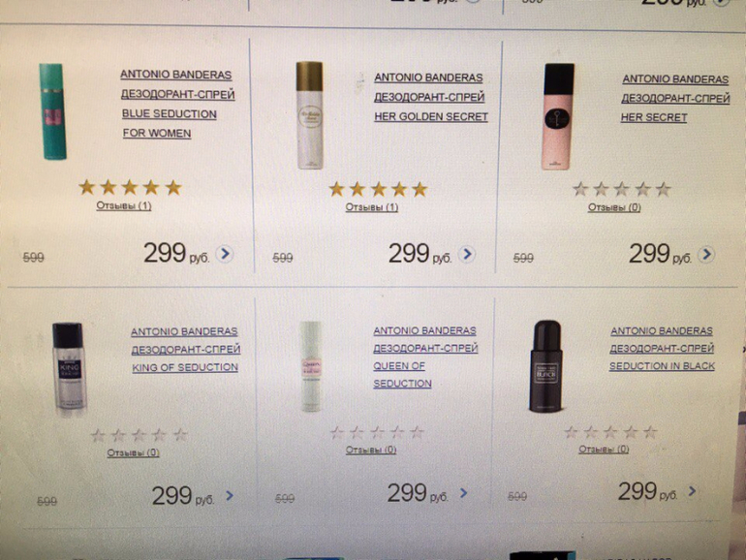
Task: Open Her Golden Secret deodorant link
Action: tap(430, 97)
